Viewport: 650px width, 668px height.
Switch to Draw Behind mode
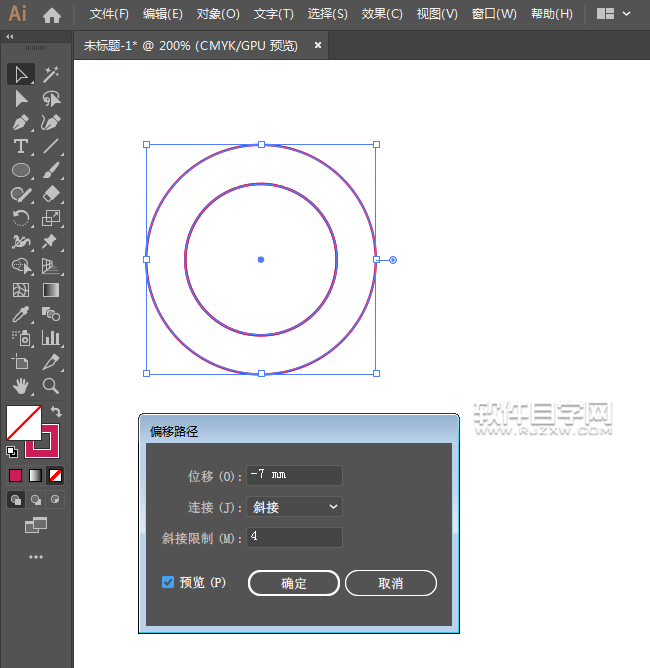(36, 499)
